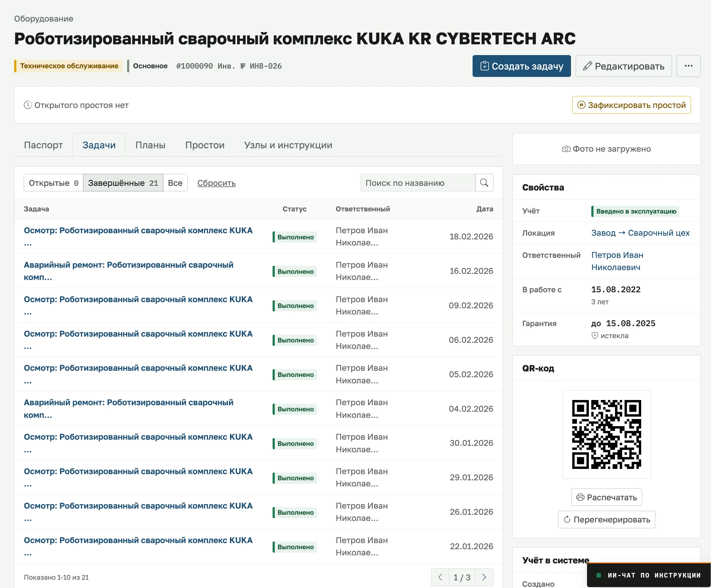Click Оборудование breadcrumb
Screen dimensions: 711x588
click(x=44, y=19)
